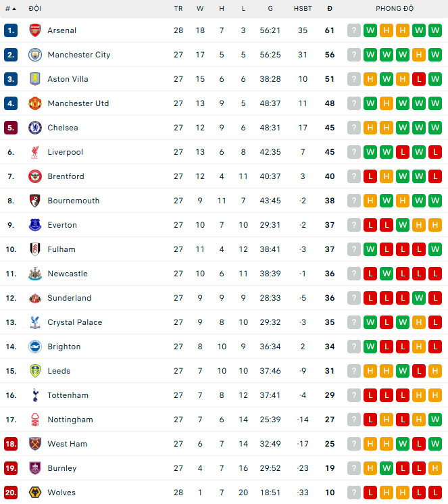The image size is (448, 504).
Task: Click the Liverpool club crest
Action: 35,152
